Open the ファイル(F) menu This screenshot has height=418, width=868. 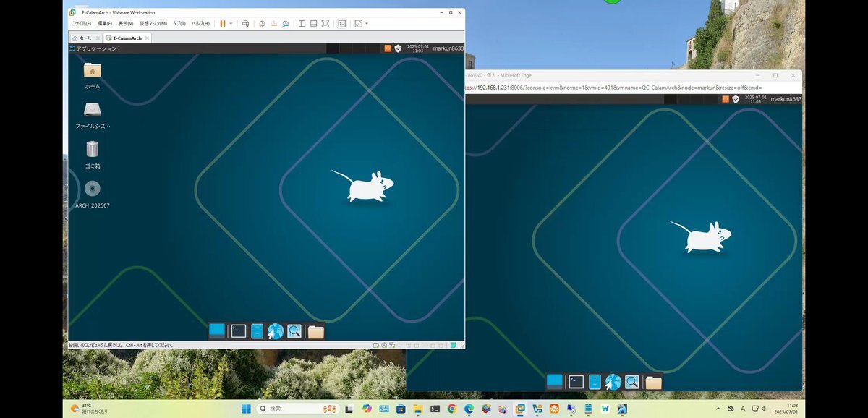click(82, 23)
